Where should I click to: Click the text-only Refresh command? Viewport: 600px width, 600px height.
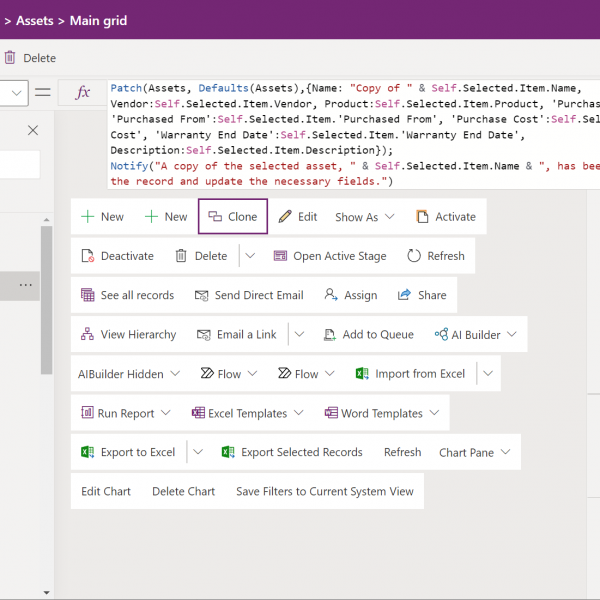click(x=403, y=452)
